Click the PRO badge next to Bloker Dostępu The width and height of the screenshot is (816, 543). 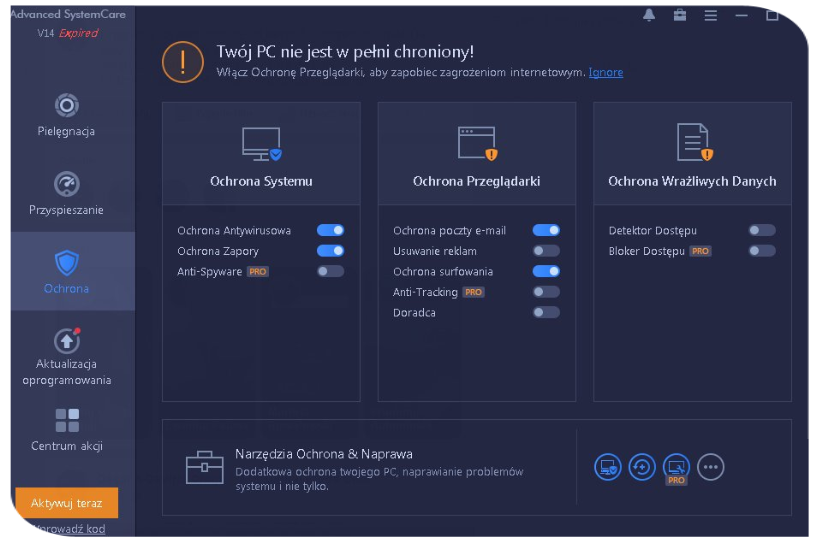700,251
